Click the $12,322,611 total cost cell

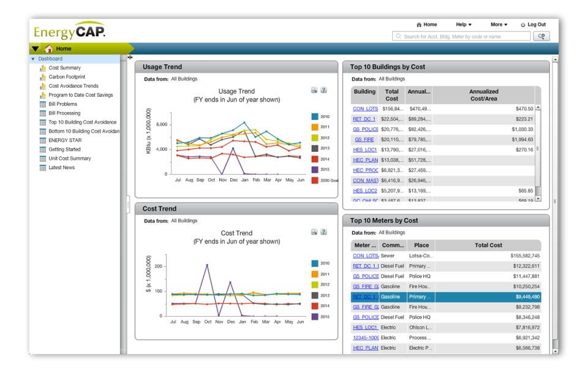click(488, 266)
